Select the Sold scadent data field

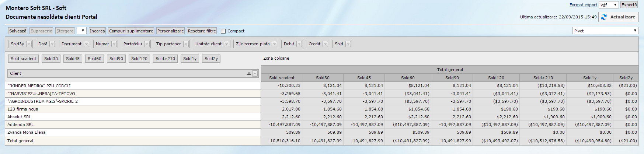(24, 59)
